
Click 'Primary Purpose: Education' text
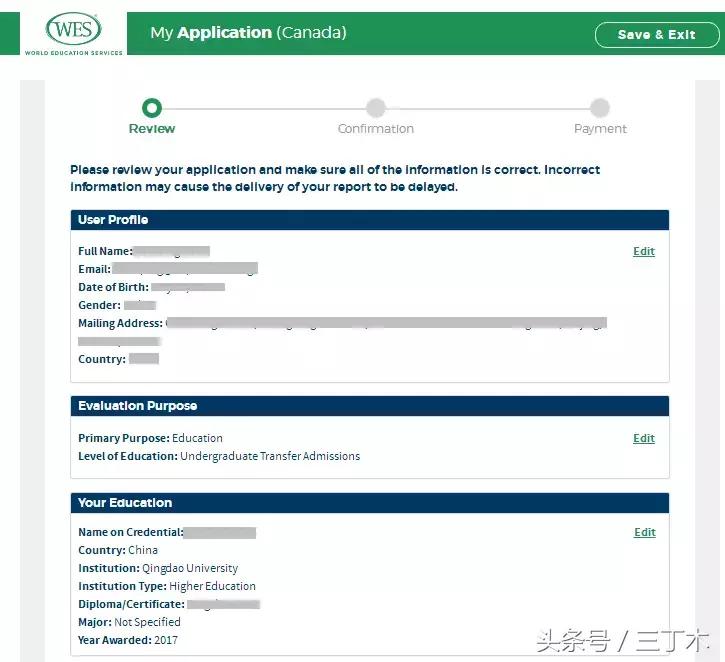[x=150, y=438]
